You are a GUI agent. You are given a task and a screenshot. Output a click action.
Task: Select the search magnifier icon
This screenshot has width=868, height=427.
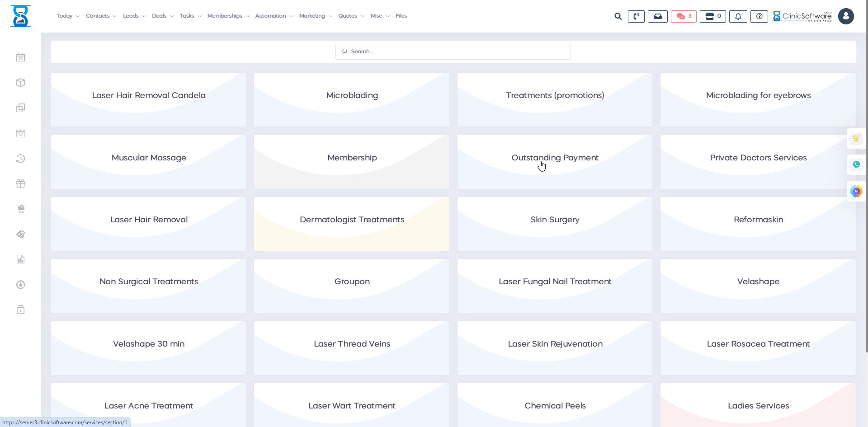[618, 16]
